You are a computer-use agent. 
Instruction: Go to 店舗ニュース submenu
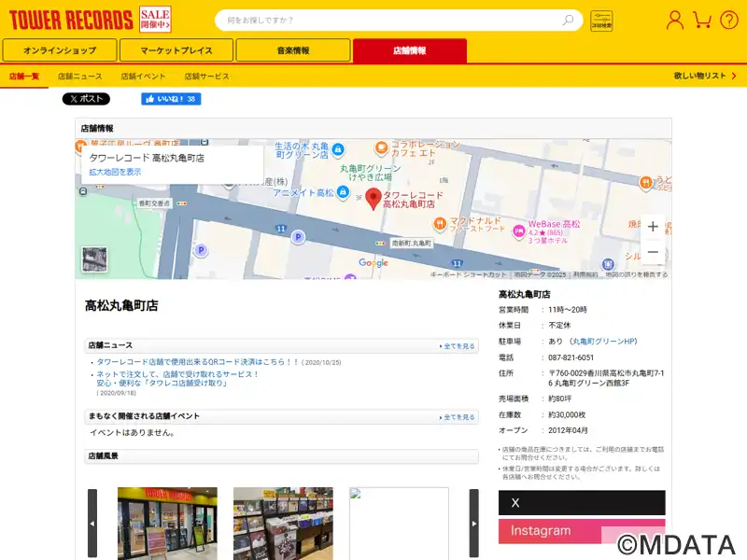click(x=80, y=77)
